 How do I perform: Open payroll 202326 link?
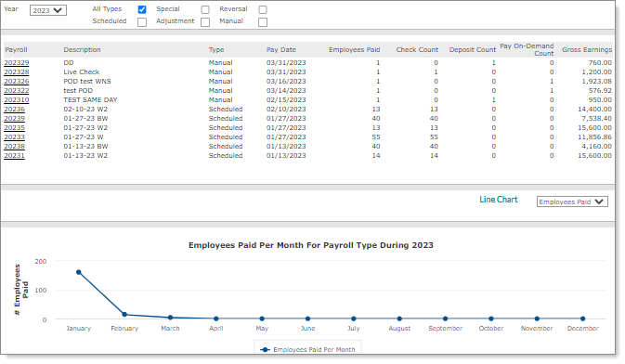pyautogui.click(x=17, y=82)
